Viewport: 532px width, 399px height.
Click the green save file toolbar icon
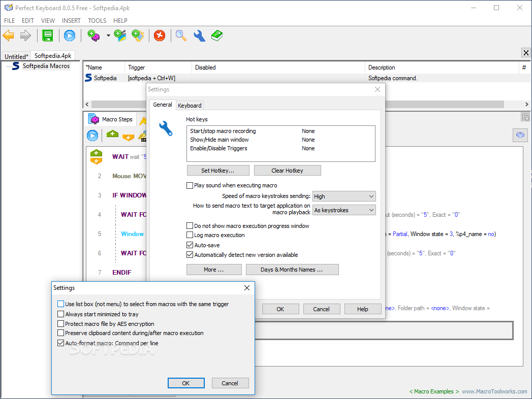tap(47, 36)
